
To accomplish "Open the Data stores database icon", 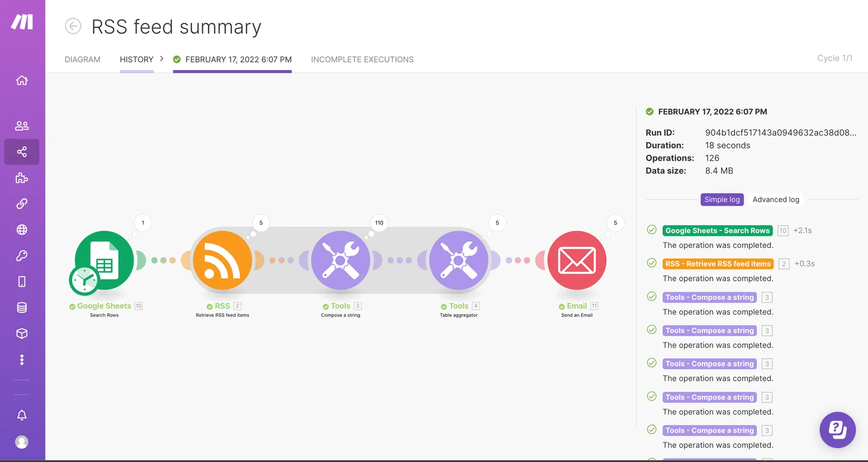I will [x=22, y=307].
